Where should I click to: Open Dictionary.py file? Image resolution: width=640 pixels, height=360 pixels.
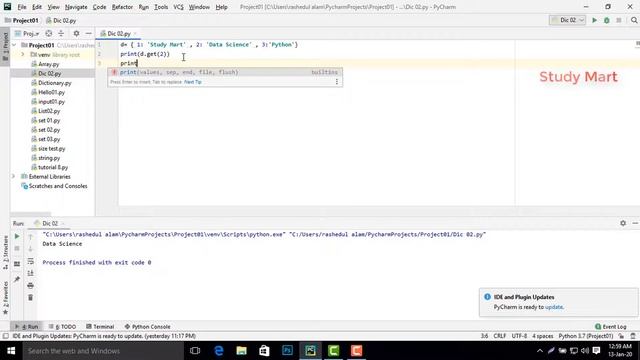[x=51, y=83]
